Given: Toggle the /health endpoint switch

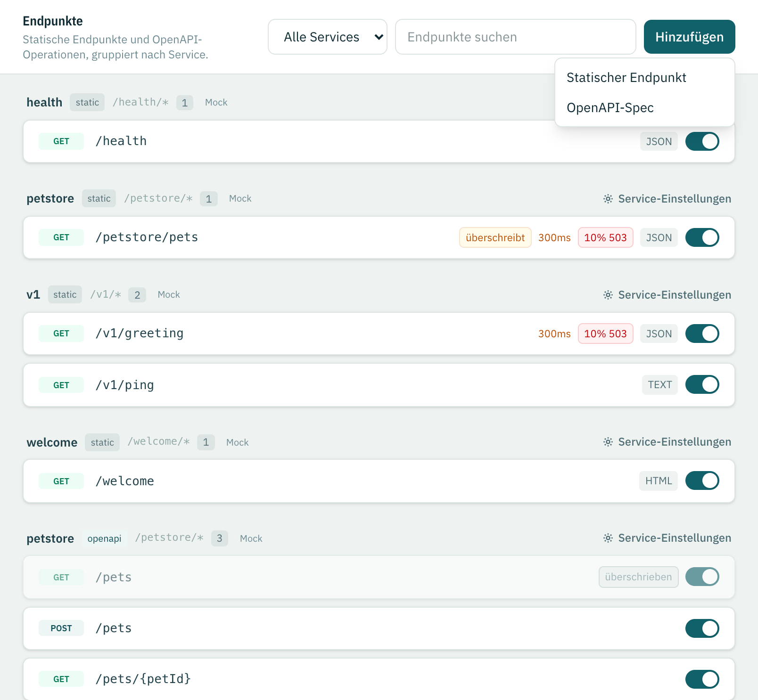Looking at the screenshot, I should pos(702,141).
